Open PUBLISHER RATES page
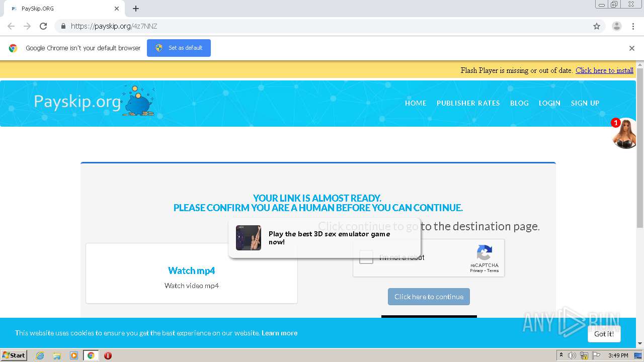The image size is (644, 362). [468, 103]
